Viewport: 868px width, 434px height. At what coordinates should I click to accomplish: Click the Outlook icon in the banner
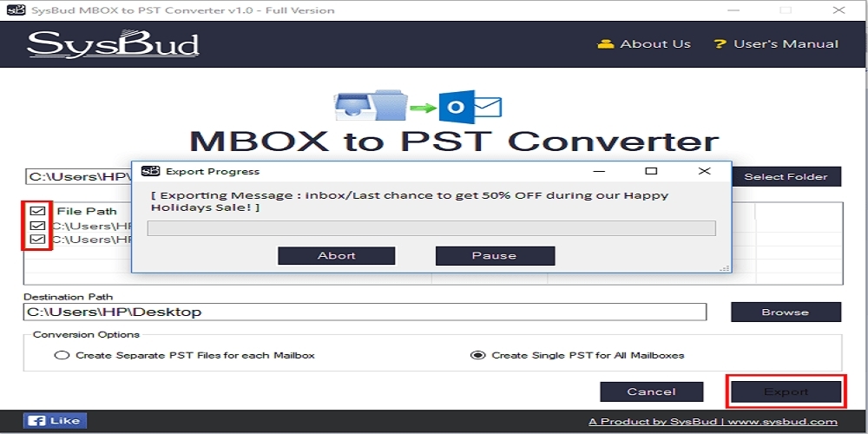tap(470, 106)
